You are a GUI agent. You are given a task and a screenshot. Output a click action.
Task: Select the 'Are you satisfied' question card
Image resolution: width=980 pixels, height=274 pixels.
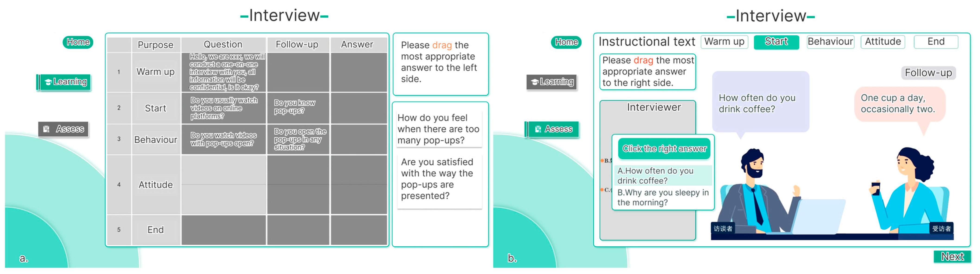pyautogui.click(x=439, y=179)
